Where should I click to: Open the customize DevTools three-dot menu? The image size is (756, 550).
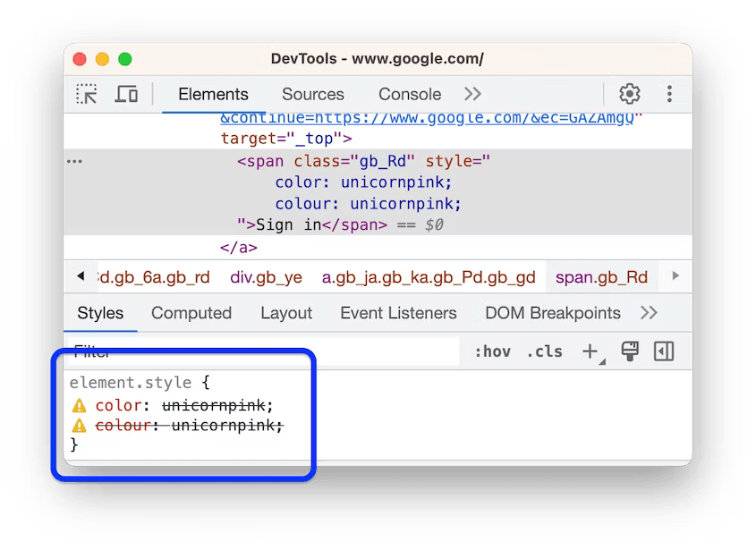click(x=667, y=93)
